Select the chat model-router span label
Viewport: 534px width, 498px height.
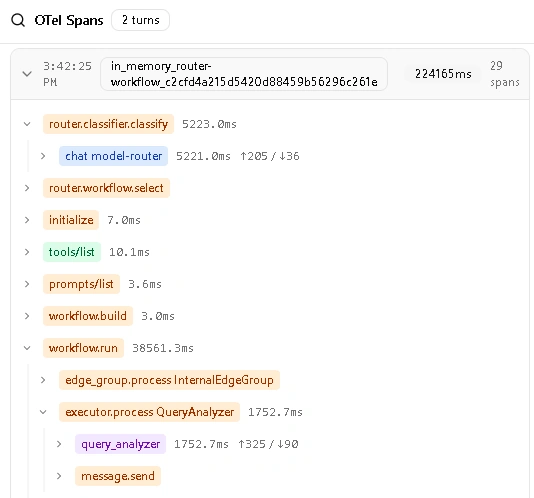pos(113,156)
